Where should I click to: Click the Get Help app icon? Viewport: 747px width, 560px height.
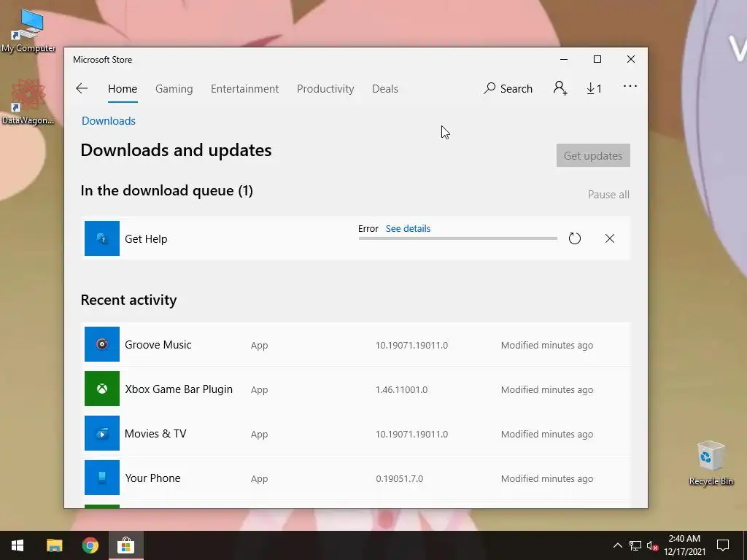click(x=102, y=238)
